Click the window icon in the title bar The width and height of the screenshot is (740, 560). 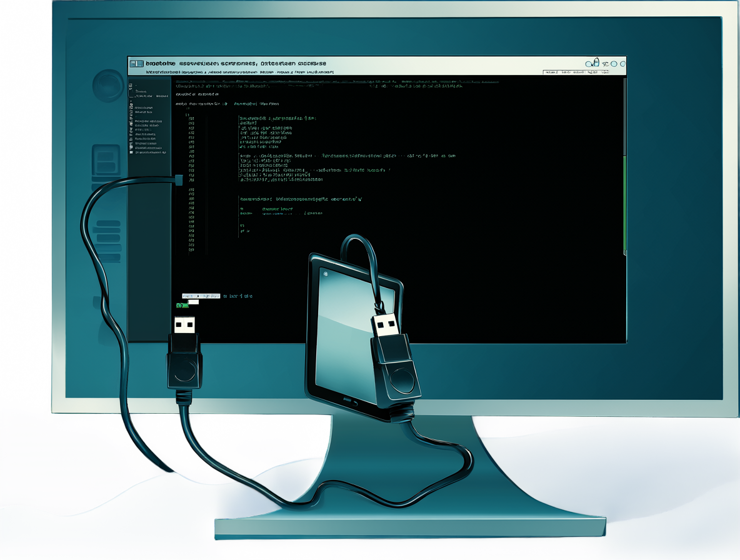click(136, 63)
